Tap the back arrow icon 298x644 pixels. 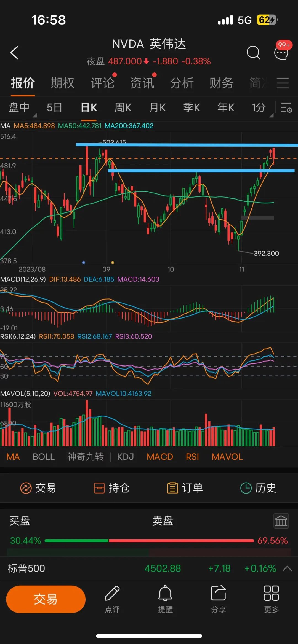14,53
